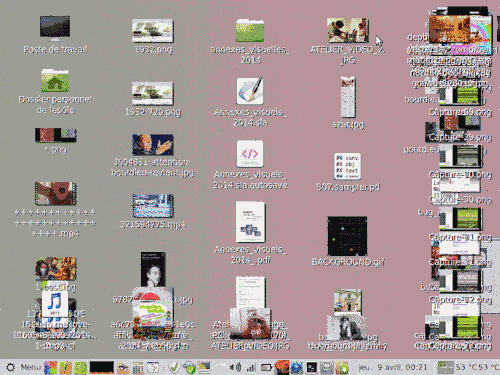
Task: Click the monitor display tray icon
Action: tap(204, 367)
